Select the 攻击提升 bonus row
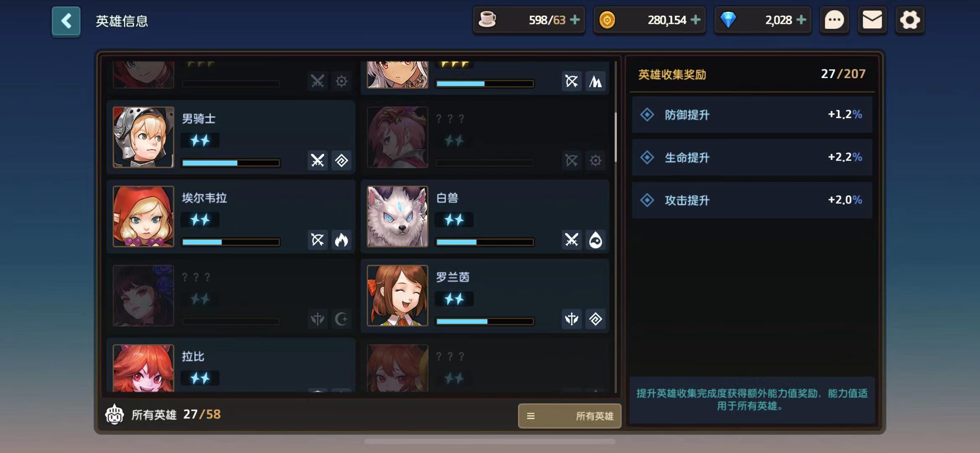The width and height of the screenshot is (980, 453). pos(752,200)
